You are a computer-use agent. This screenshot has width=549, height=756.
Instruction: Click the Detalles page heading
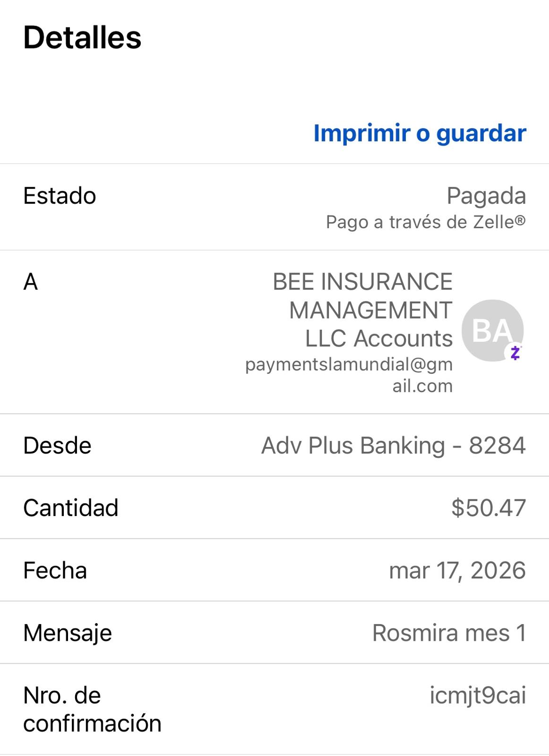82,37
